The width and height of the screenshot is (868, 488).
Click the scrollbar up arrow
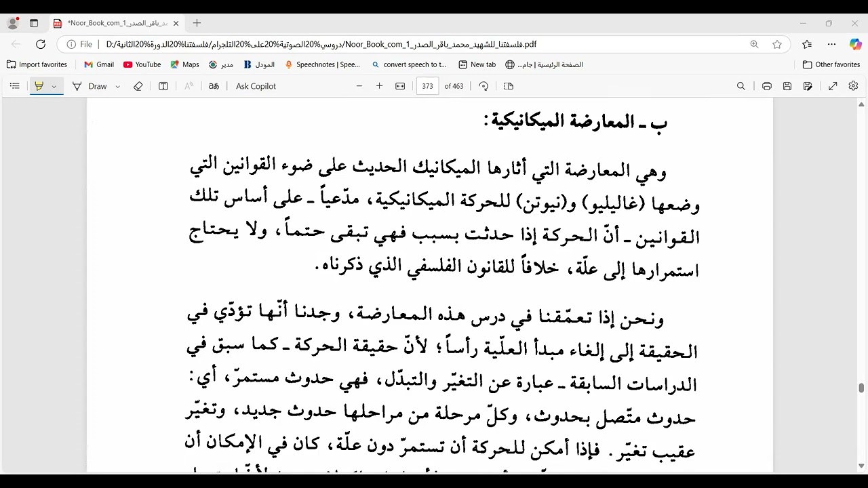[862, 105]
